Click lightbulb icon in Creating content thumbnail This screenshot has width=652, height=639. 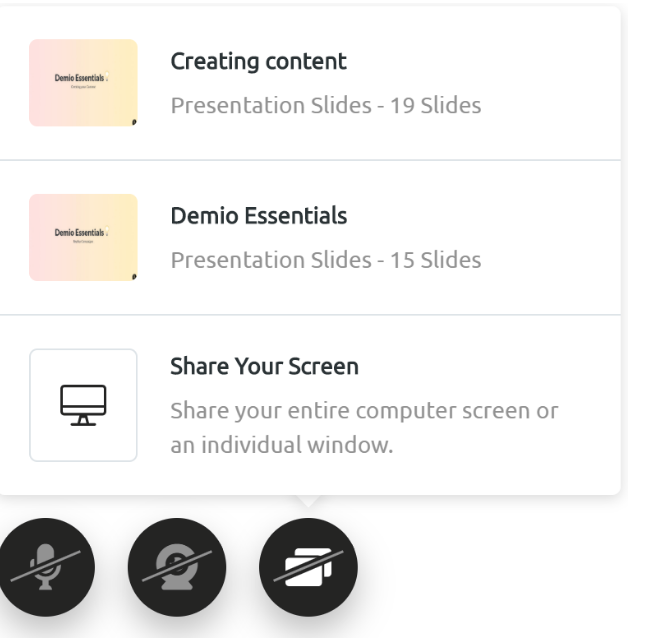107,76
